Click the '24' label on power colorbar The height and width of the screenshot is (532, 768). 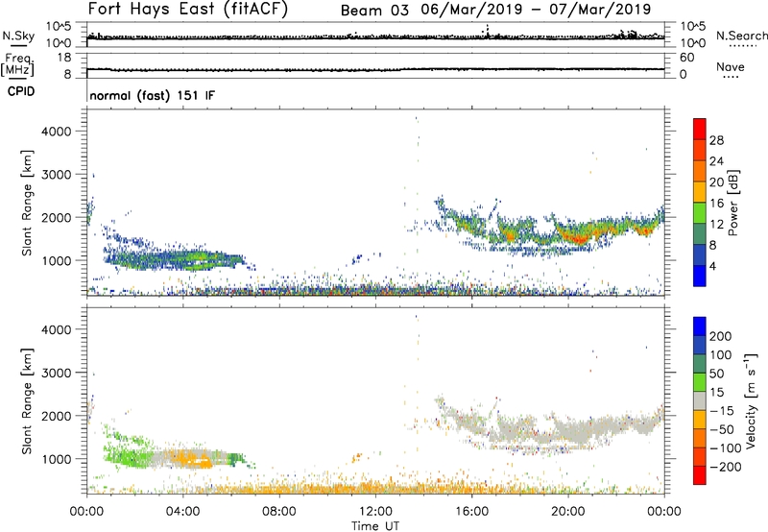coord(716,161)
